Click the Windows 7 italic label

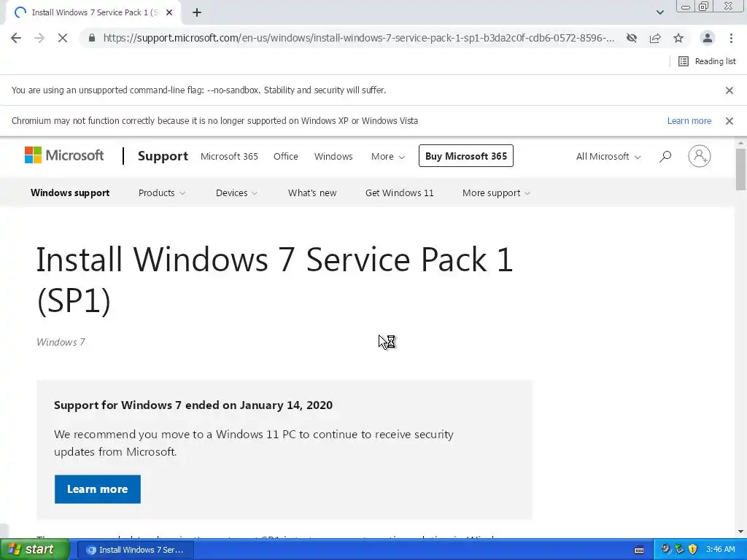(x=61, y=342)
